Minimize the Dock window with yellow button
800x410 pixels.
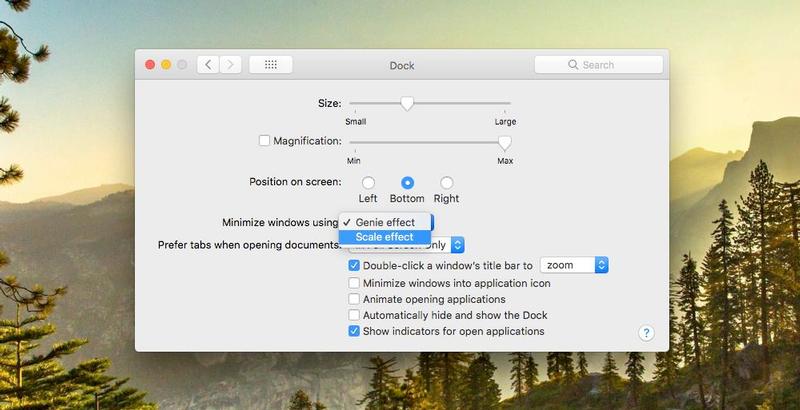pos(166,65)
